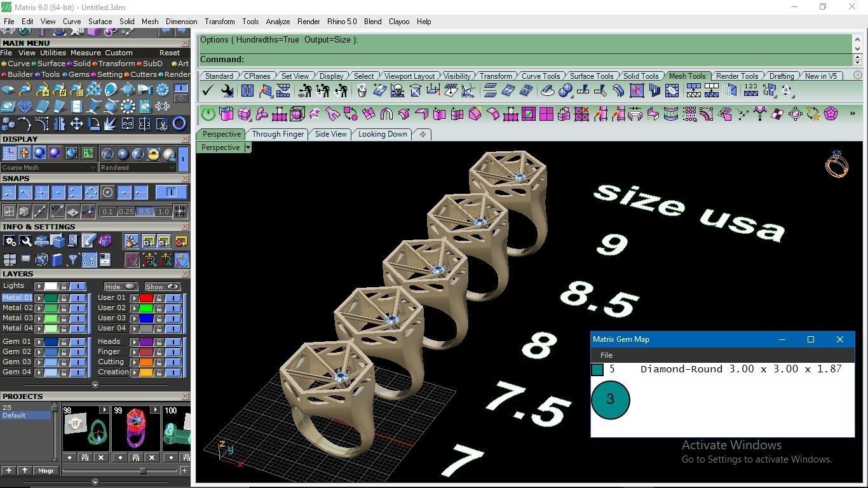This screenshot has width=868, height=488.
Task: Click the round cluster of gems icon
Action: click(x=94, y=89)
